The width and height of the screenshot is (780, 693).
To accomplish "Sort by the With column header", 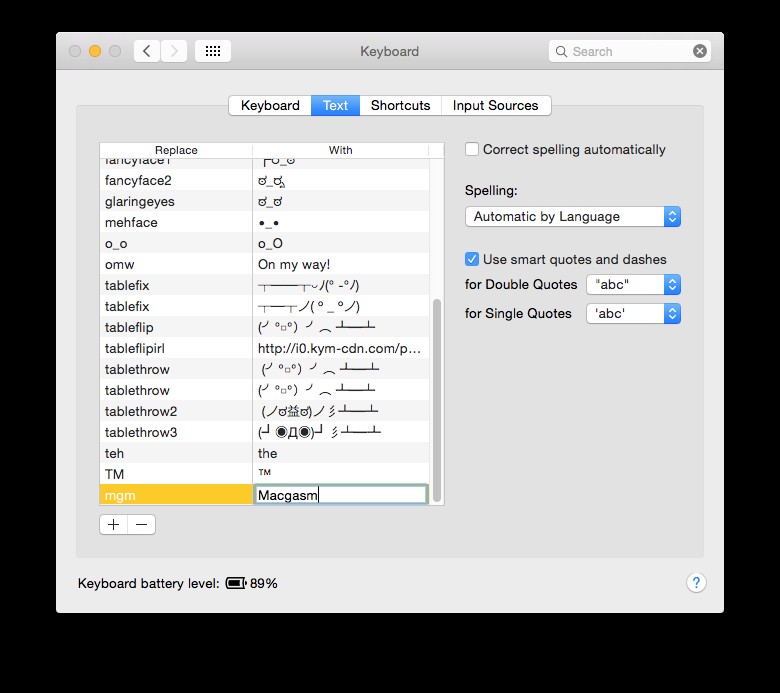I will [x=340, y=150].
